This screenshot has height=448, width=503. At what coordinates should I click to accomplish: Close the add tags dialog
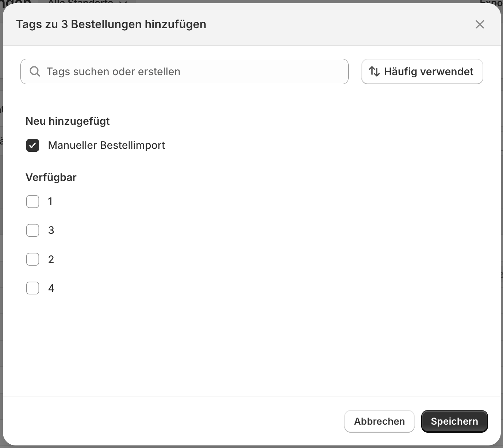(480, 24)
